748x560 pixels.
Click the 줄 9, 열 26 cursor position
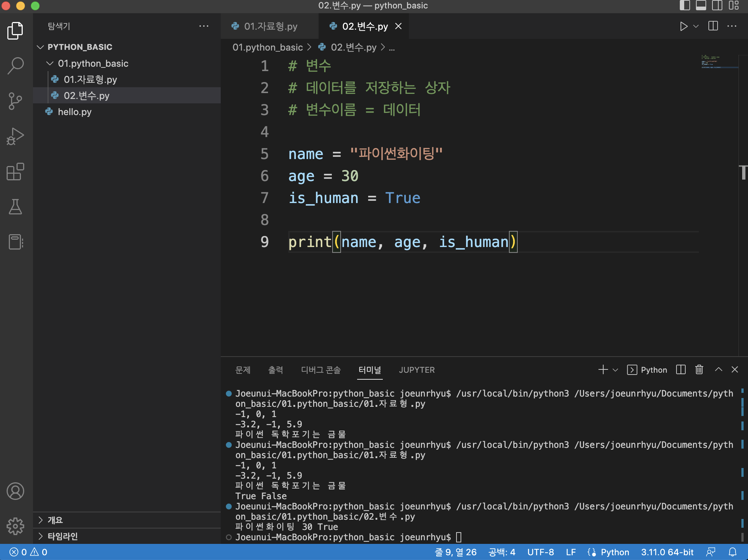tap(455, 552)
